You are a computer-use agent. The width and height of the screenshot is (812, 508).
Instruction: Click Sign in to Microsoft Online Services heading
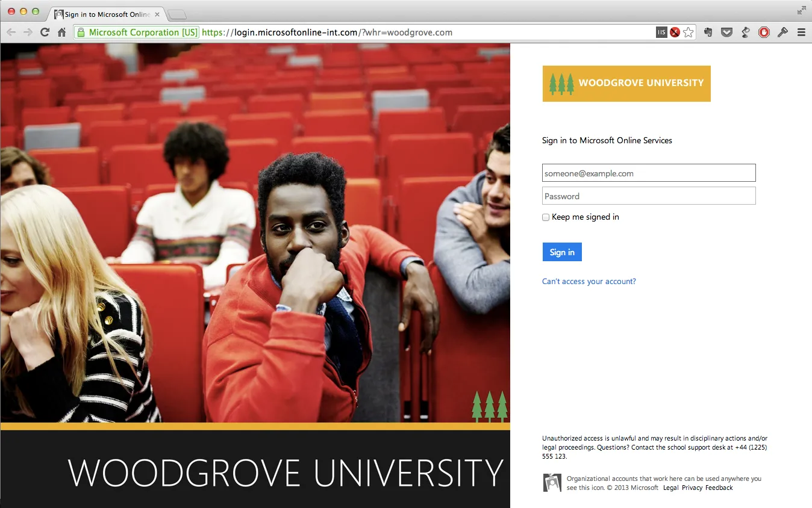click(607, 140)
